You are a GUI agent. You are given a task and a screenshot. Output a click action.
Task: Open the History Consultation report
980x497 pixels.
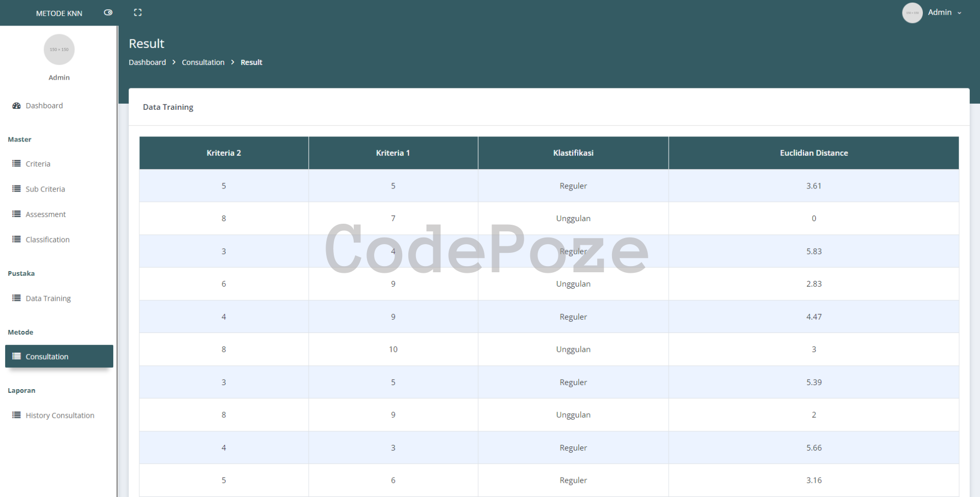click(x=60, y=415)
